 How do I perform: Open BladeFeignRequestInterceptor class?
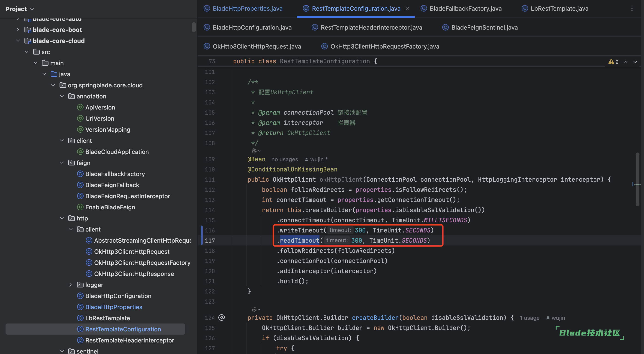(x=123, y=196)
